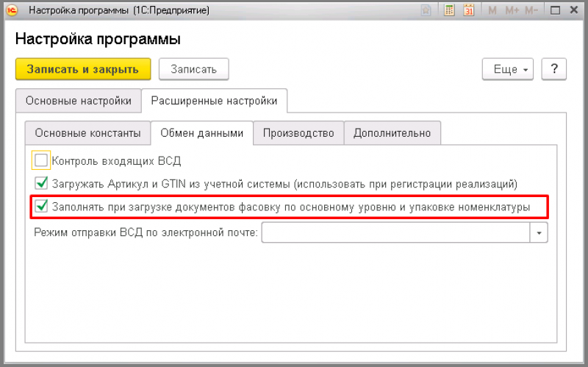
Task: Expand Режим отправки ВСД dropdown arrow
Action: point(539,232)
